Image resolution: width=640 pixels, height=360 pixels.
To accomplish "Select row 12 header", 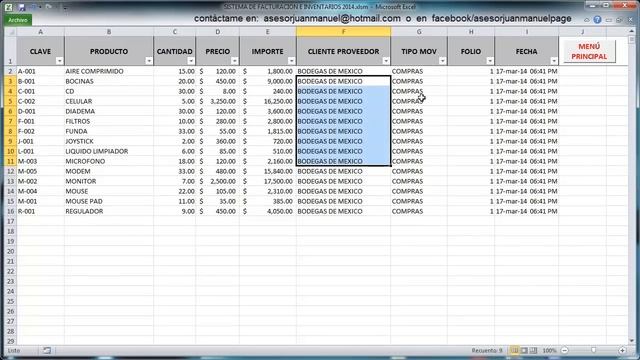I will [x=11, y=171].
